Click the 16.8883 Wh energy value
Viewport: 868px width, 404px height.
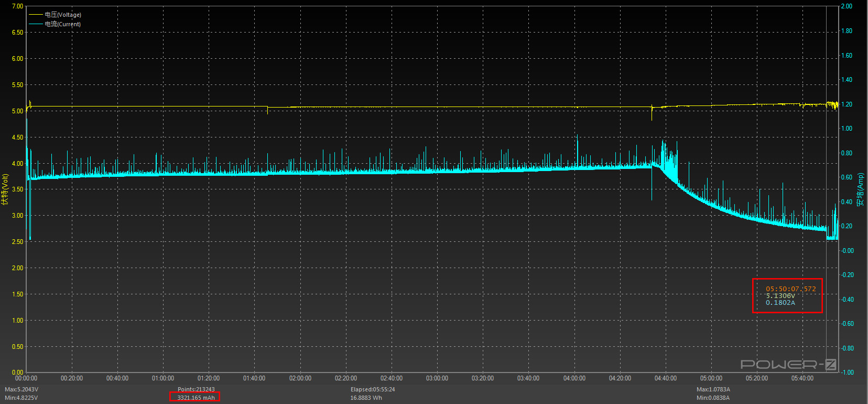tap(366, 398)
